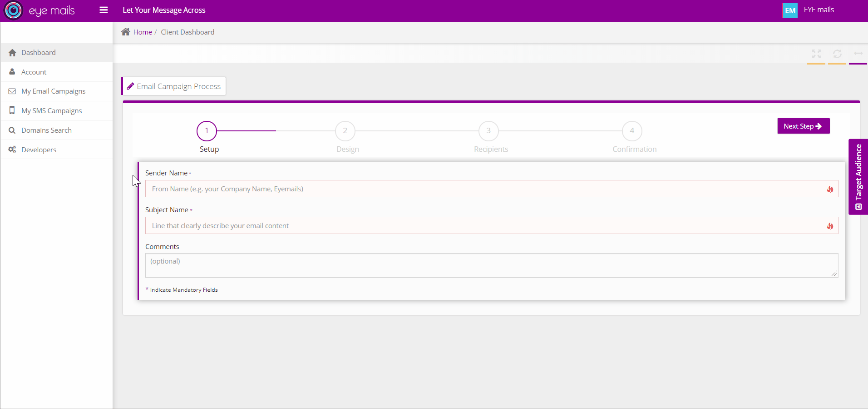Click the fullscreen expand panel icon
Screen dimensions: 868x409
point(816,54)
